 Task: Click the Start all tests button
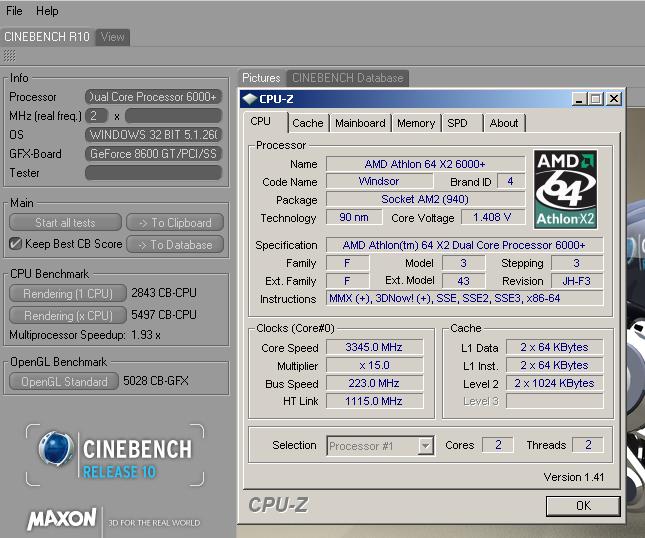[65, 223]
